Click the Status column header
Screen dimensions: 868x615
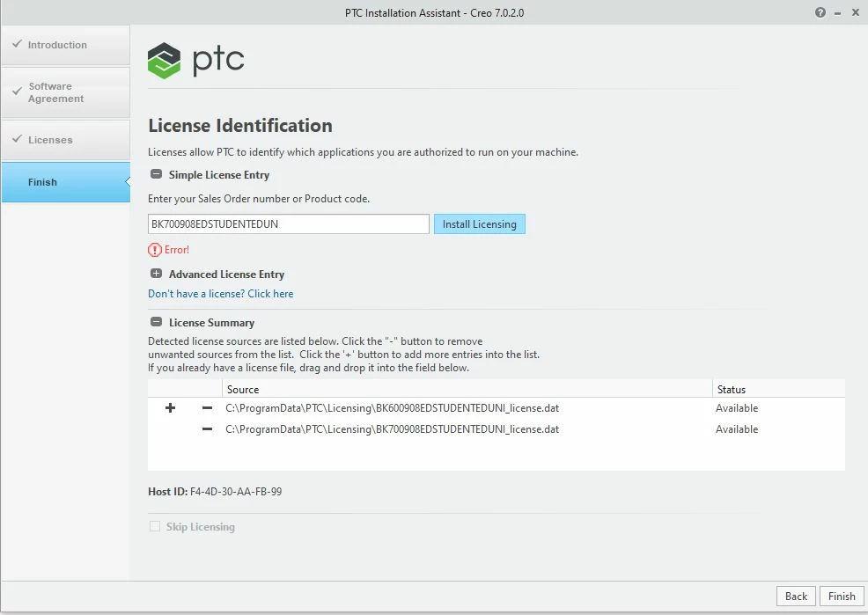pyautogui.click(x=779, y=390)
